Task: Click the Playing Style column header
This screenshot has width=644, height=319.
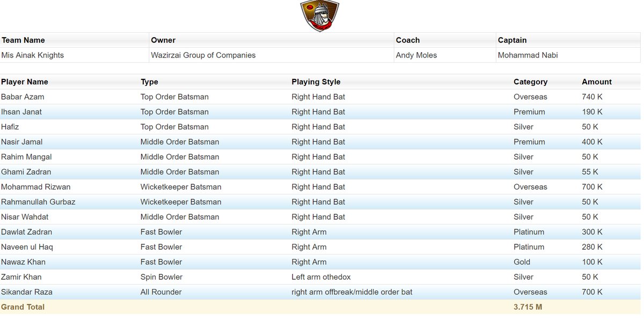Action: click(x=315, y=82)
